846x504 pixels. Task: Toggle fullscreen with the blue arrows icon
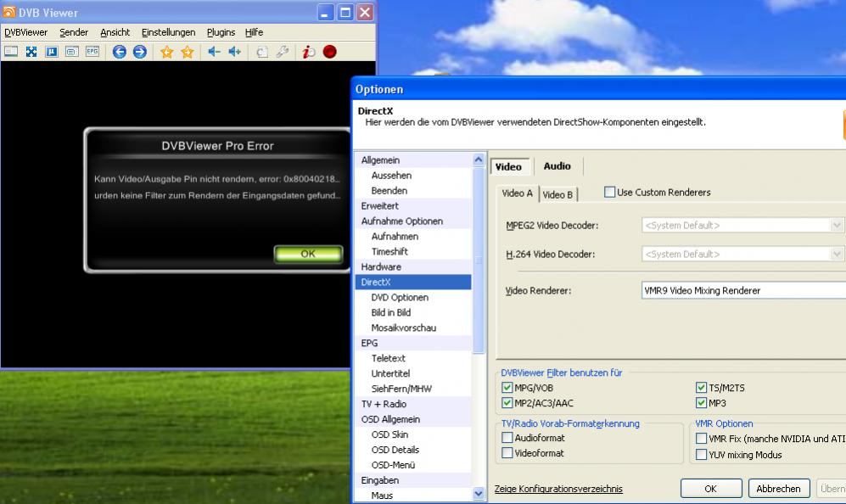click(x=31, y=52)
